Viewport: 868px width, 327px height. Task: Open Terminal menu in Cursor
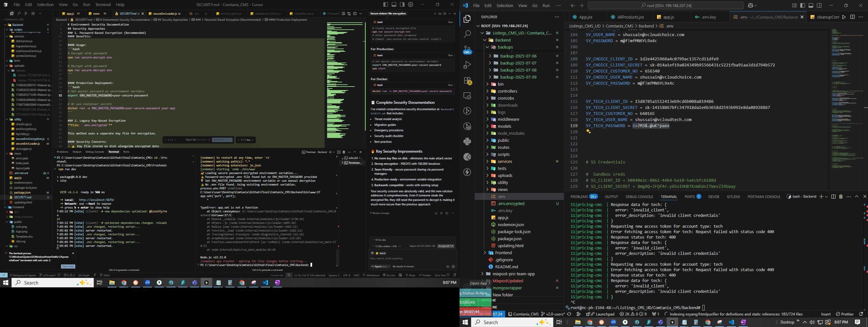[x=103, y=4]
